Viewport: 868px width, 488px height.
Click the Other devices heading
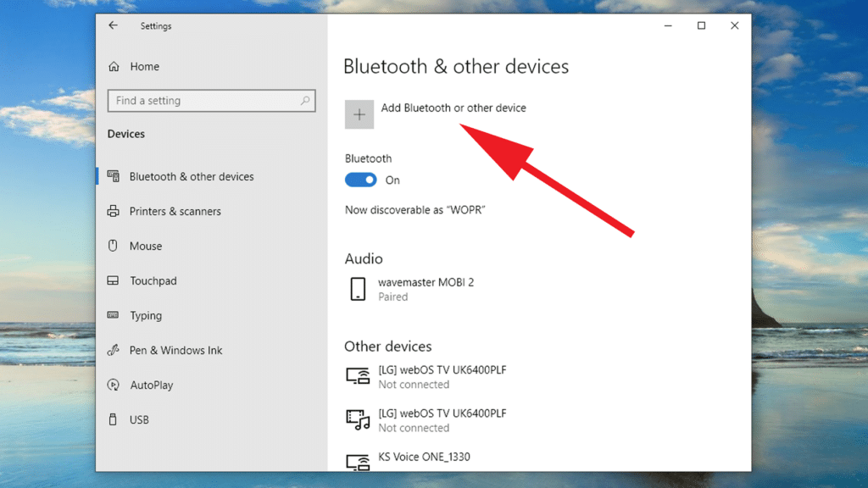click(387, 347)
